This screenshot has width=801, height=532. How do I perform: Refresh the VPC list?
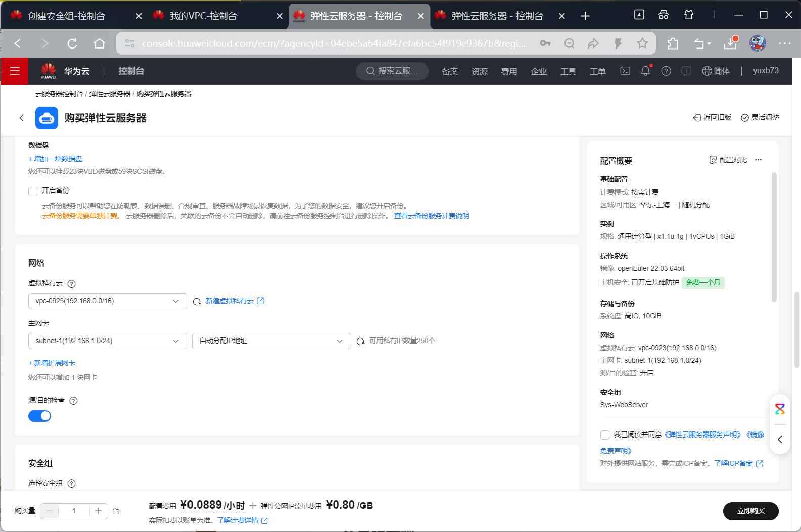pos(197,302)
